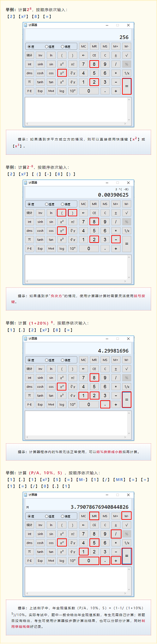
Task: Click n! in the calculator showing 256
Action: (x=73, y=64)
